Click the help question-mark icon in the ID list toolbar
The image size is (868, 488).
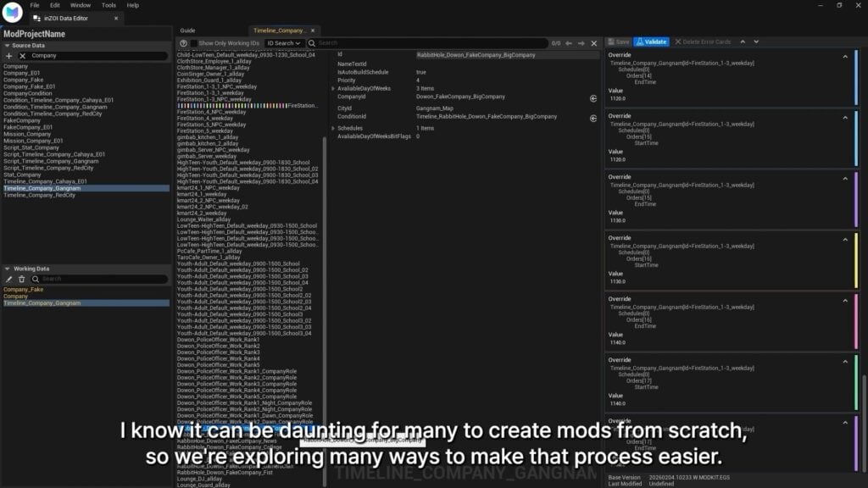183,43
